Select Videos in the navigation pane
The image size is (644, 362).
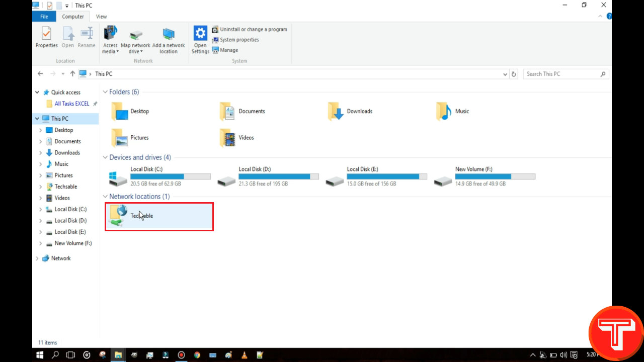(62, 198)
